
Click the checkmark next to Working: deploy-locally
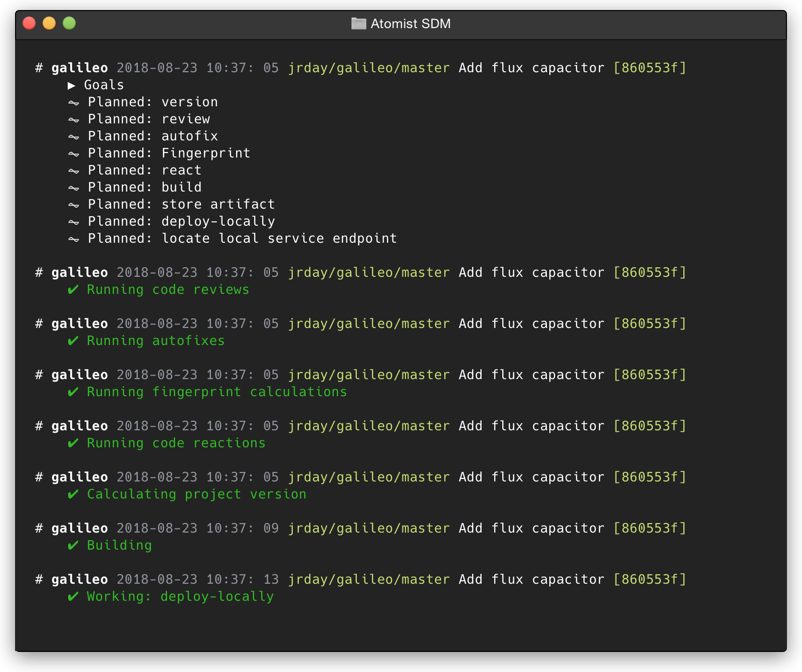(x=73, y=597)
